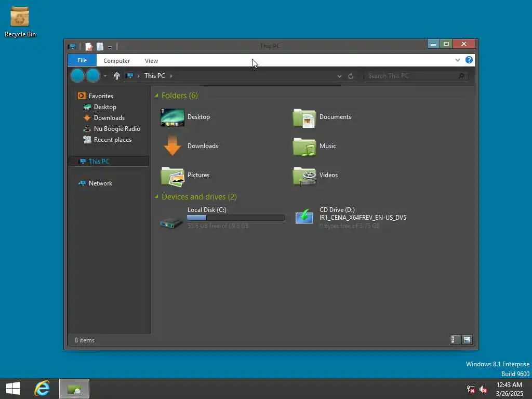Open Explorer Help question mark icon
The width and height of the screenshot is (532, 399).
(x=469, y=60)
